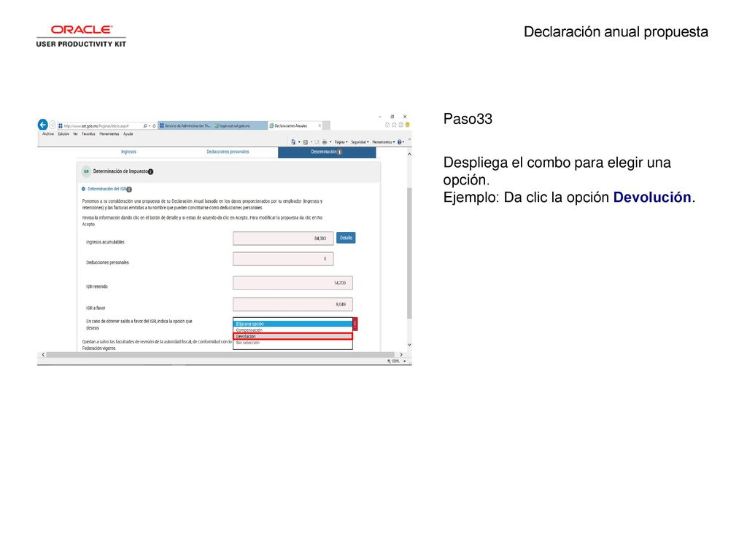This screenshot has height=560, width=747.
Task: Select 'Elija una opción' in the list
Action: tap(293, 324)
